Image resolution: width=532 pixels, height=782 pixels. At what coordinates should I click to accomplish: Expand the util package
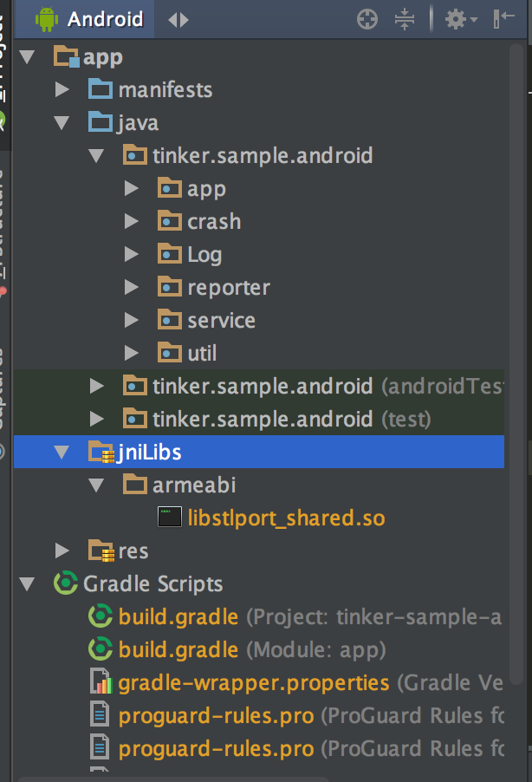132,353
